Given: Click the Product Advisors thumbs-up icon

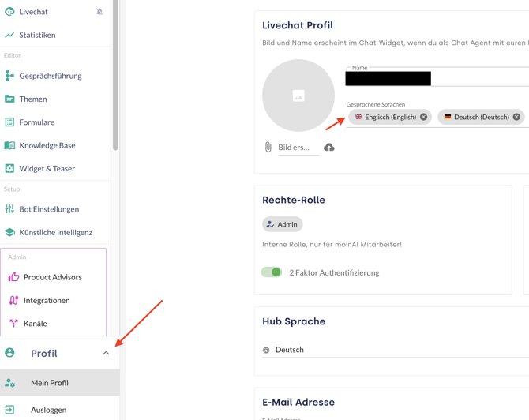Looking at the screenshot, I should (x=13, y=277).
